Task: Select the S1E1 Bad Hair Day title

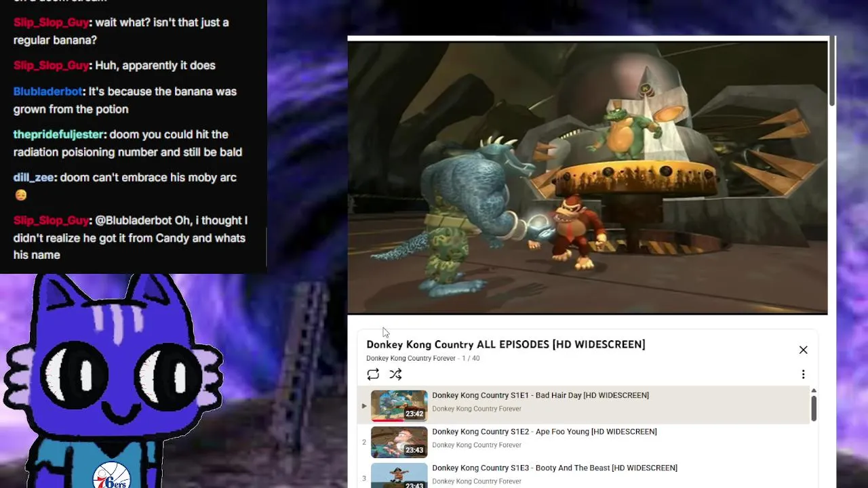Action: [540, 395]
